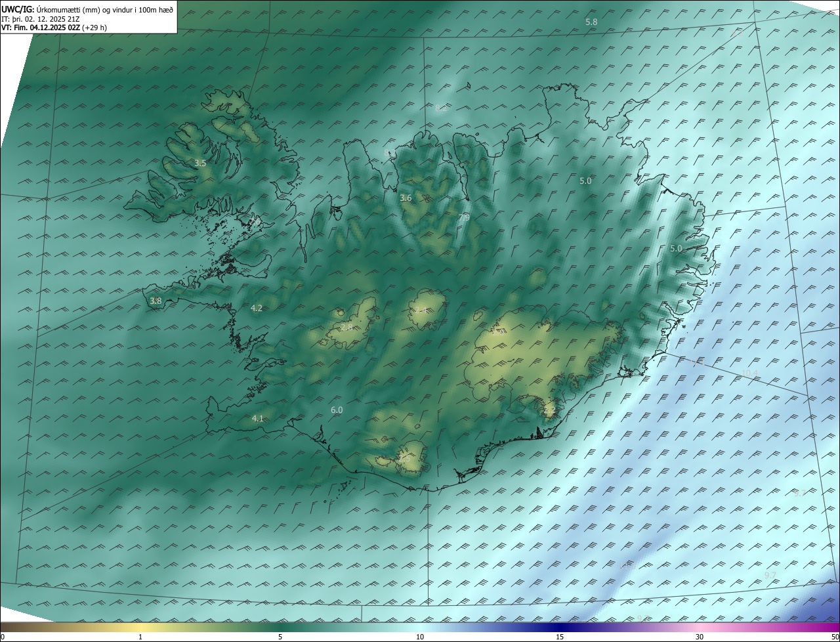Viewport: 840px width, 642px height.
Task: Click the 4.2 value label
Action: pos(257,308)
